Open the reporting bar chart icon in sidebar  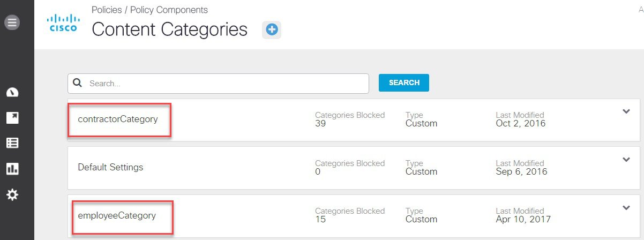[x=12, y=169]
